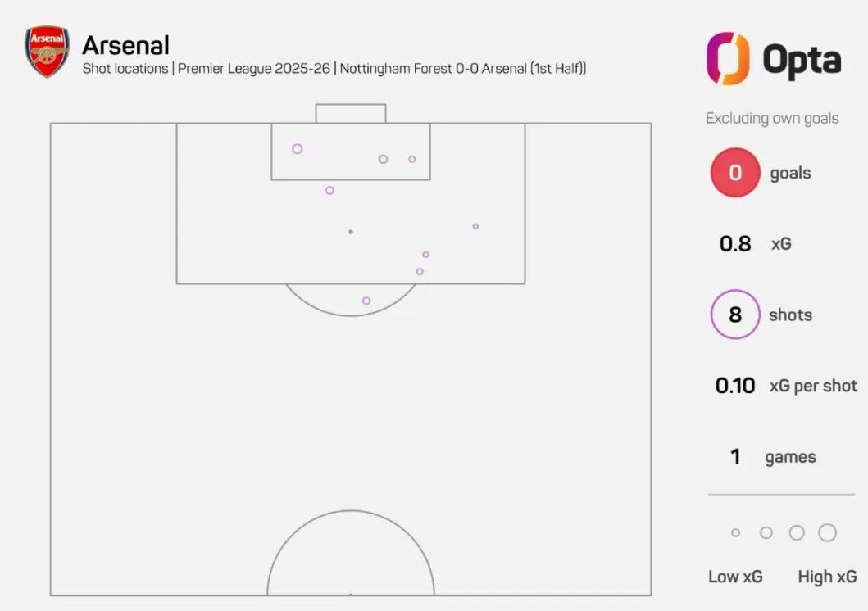The height and width of the screenshot is (611, 868).
Task: Click the Opta logo
Action: (x=774, y=59)
